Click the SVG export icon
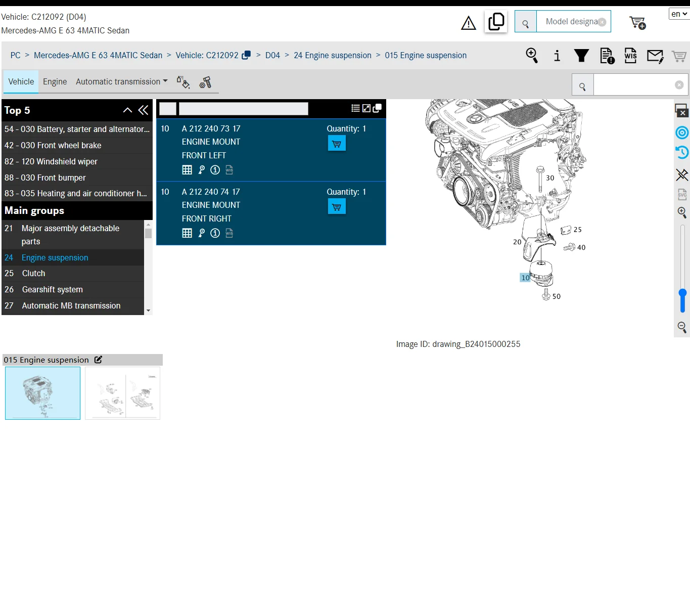Viewport: 690px width, 616px height. coord(682,194)
